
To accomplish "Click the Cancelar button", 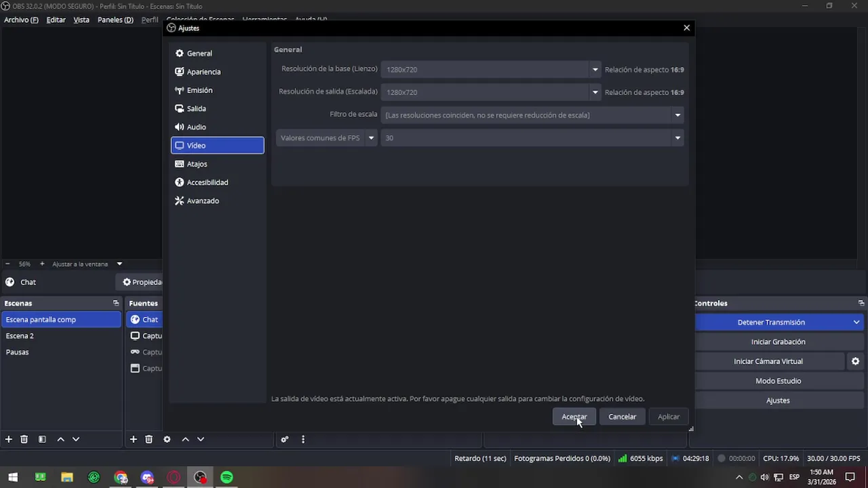I will click(x=622, y=417).
